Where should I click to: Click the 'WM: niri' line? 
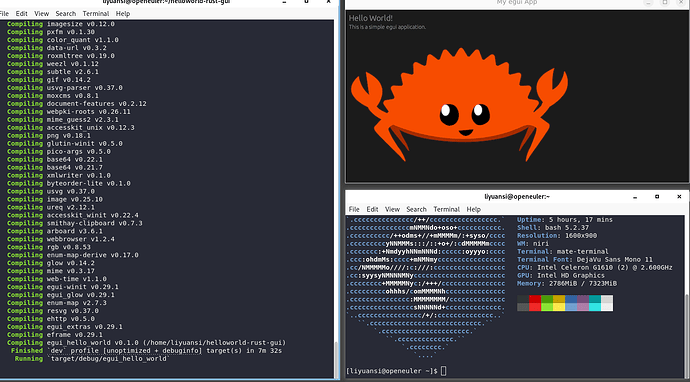(533, 243)
